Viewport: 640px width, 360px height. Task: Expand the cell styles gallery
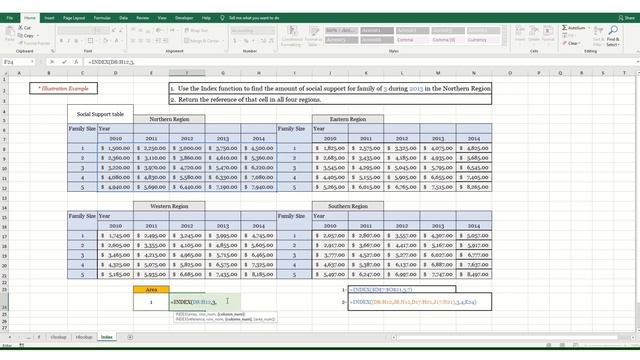click(505, 43)
